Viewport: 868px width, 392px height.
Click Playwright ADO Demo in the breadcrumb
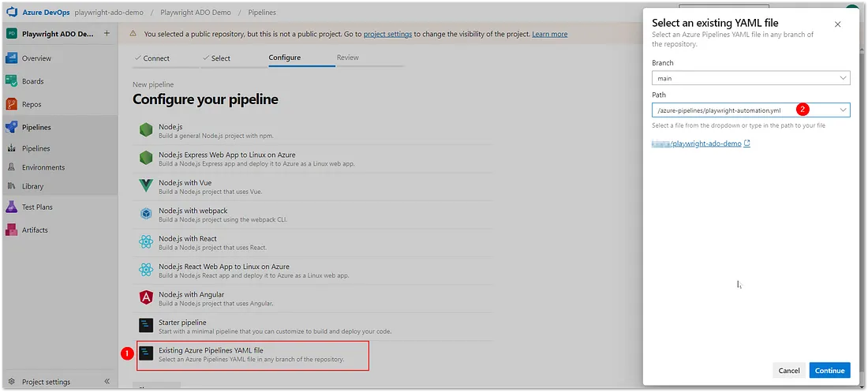pyautogui.click(x=196, y=12)
